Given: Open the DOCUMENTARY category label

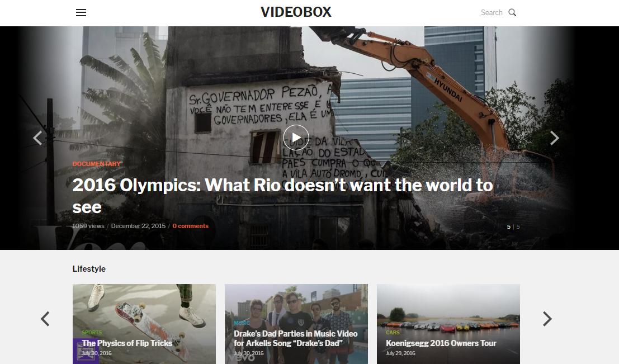Looking at the screenshot, I should [x=97, y=164].
